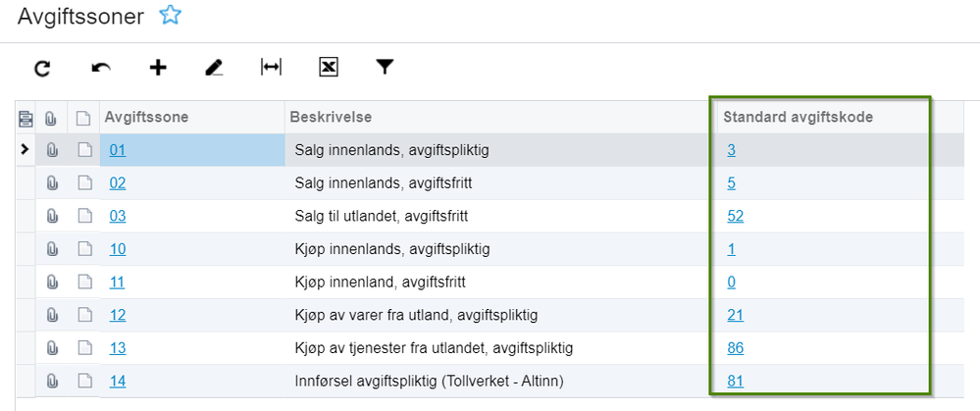Mark Avgiftssoner as favorite with star
The width and height of the screenshot is (980, 411).
[171, 15]
